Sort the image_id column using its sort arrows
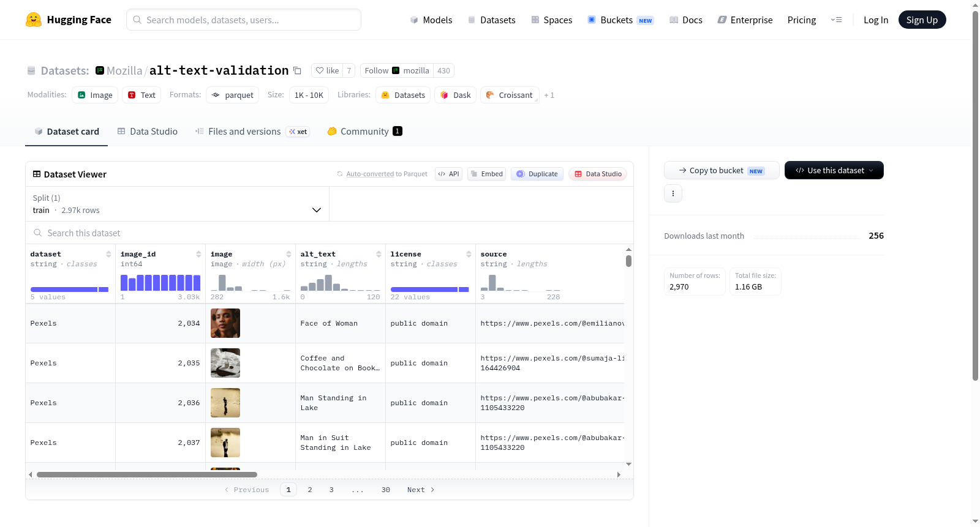The height and width of the screenshot is (527, 980). [198, 254]
